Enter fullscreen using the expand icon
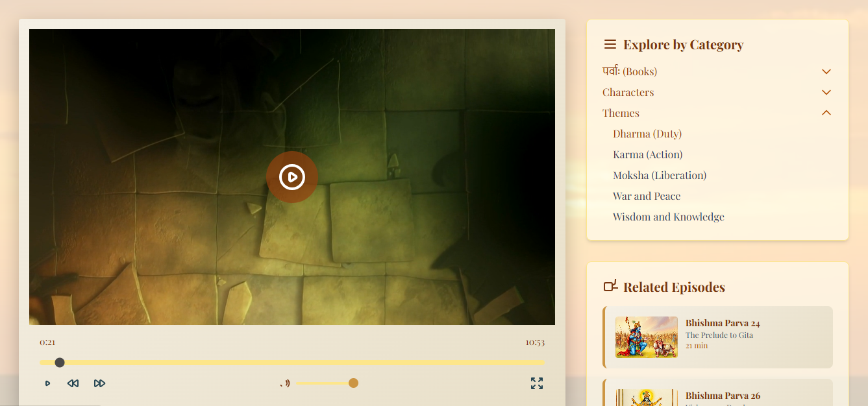The width and height of the screenshot is (868, 406). click(x=537, y=383)
